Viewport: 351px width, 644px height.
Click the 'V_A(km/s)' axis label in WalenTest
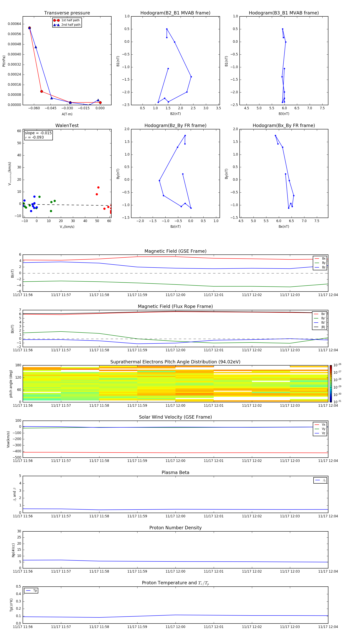click(x=67, y=227)
